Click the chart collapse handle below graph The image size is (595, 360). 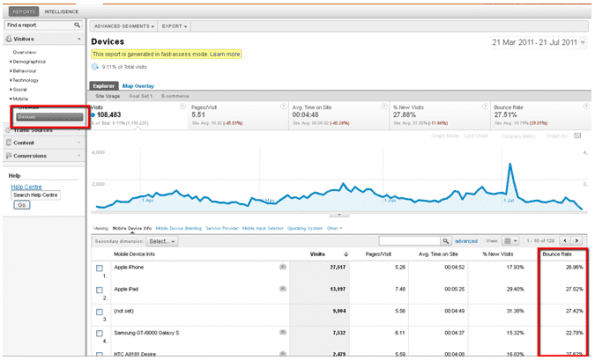coord(339,215)
